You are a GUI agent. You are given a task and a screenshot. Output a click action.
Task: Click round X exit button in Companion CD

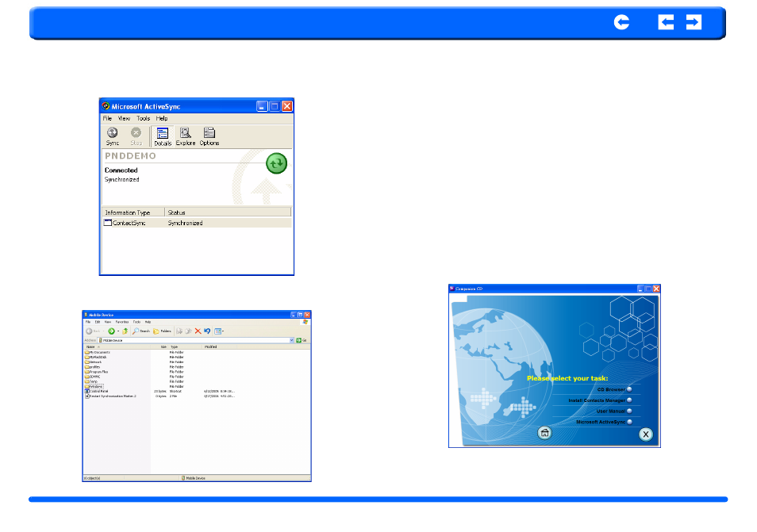645,434
